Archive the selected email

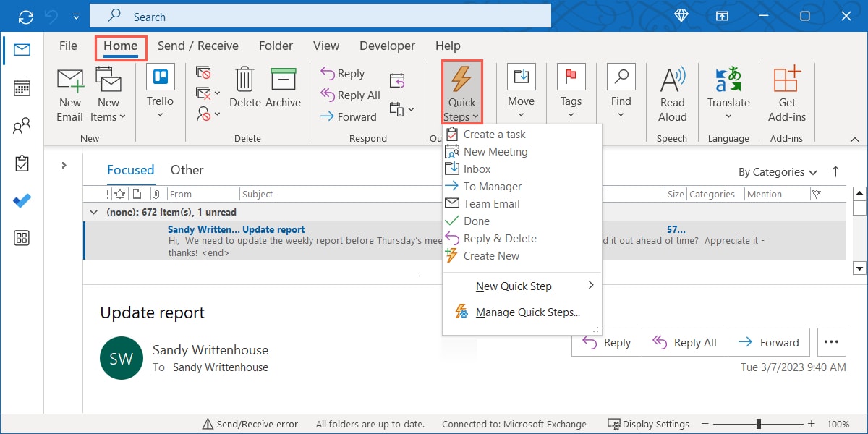(283, 90)
